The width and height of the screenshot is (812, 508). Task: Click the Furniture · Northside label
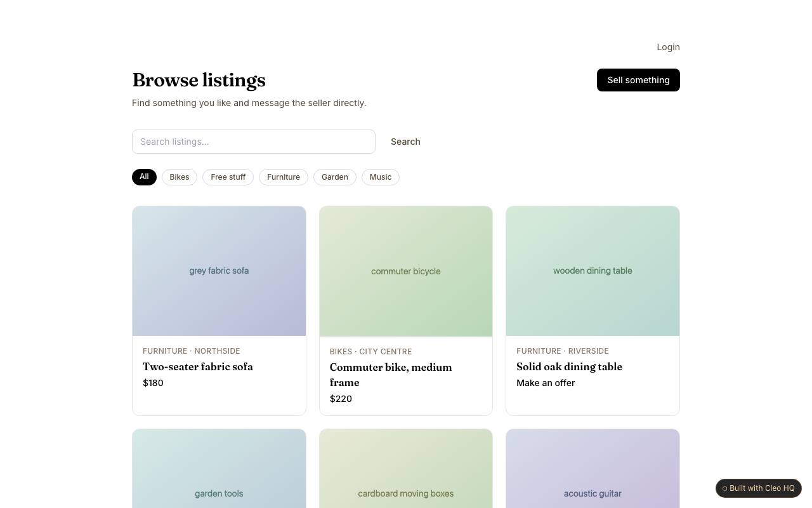point(192,351)
